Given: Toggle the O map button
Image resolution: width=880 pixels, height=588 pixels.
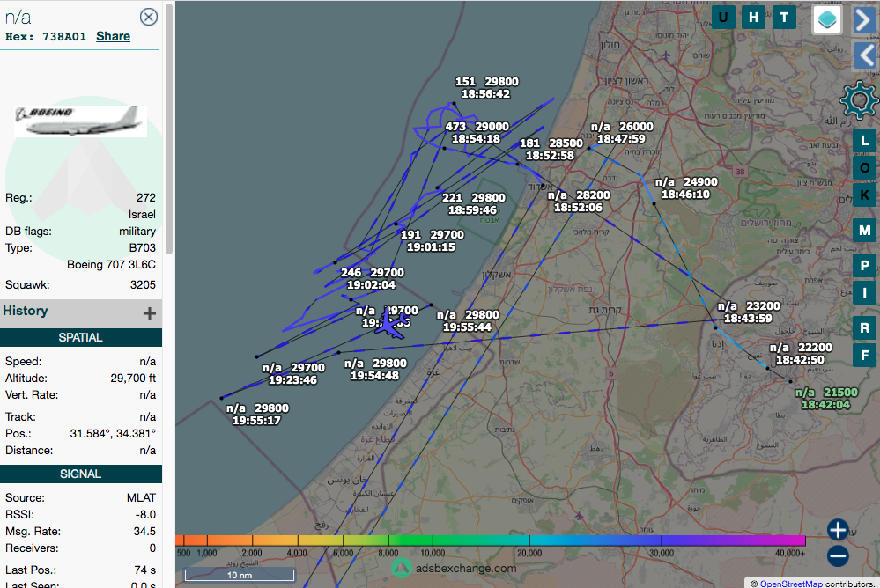Looking at the screenshot, I should [x=864, y=167].
